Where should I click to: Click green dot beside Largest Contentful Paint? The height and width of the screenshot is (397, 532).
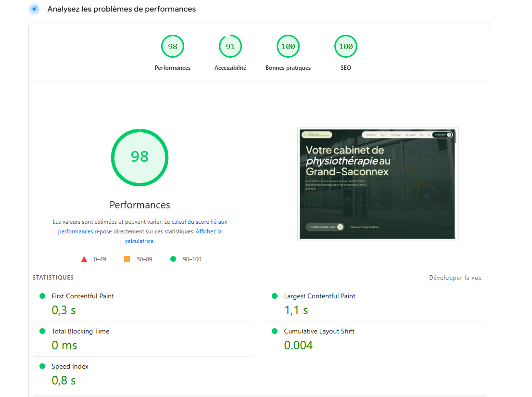pyautogui.click(x=275, y=296)
